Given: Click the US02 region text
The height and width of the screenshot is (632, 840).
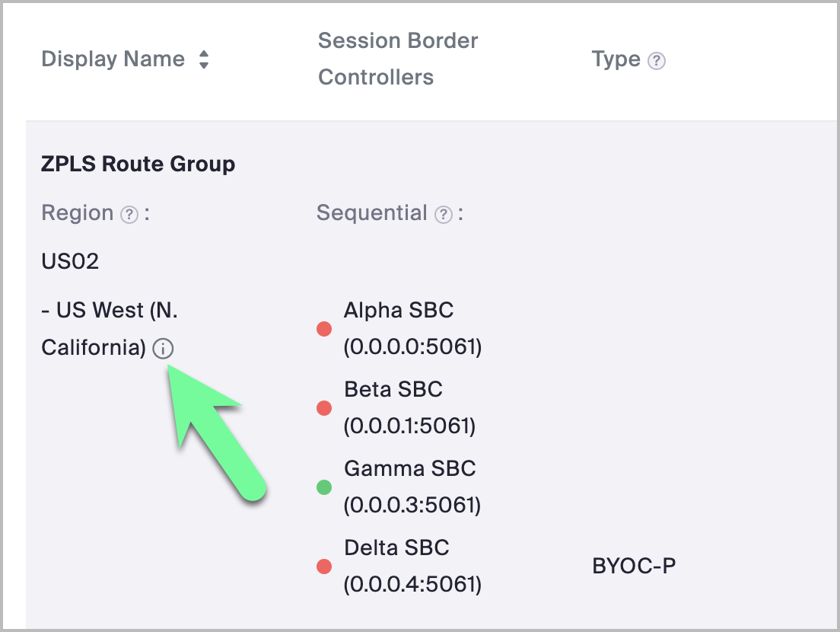Looking at the screenshot, I should pyautogui.click(x=70, y=262).
